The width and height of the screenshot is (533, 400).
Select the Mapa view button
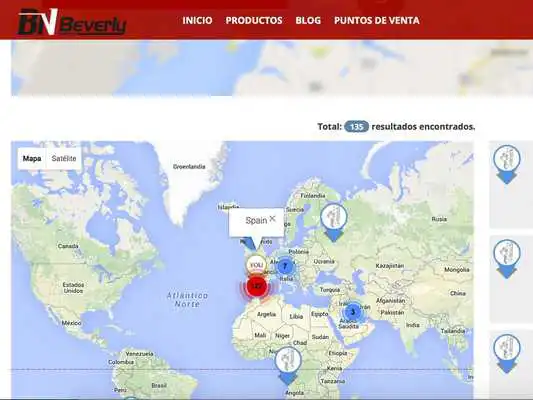point(32,158)
